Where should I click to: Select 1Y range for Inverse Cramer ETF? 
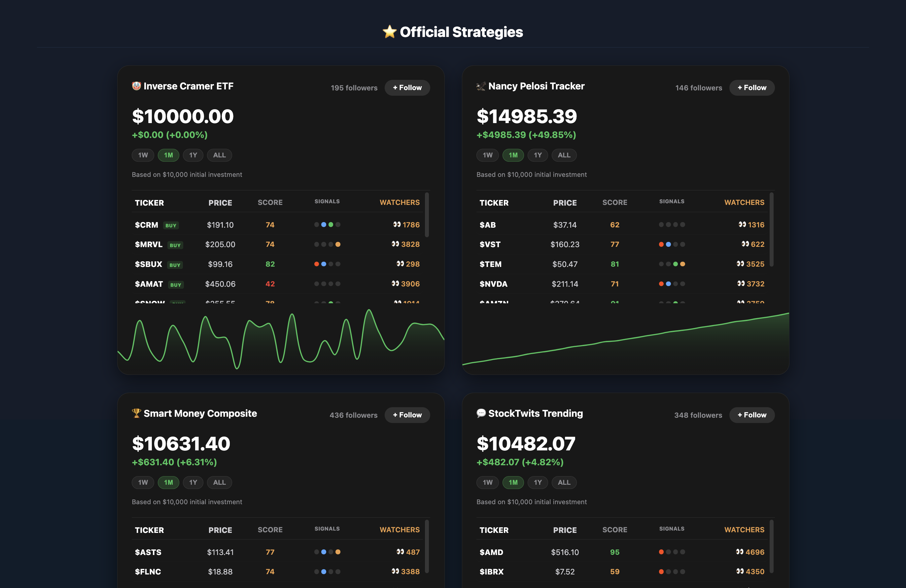193,155
